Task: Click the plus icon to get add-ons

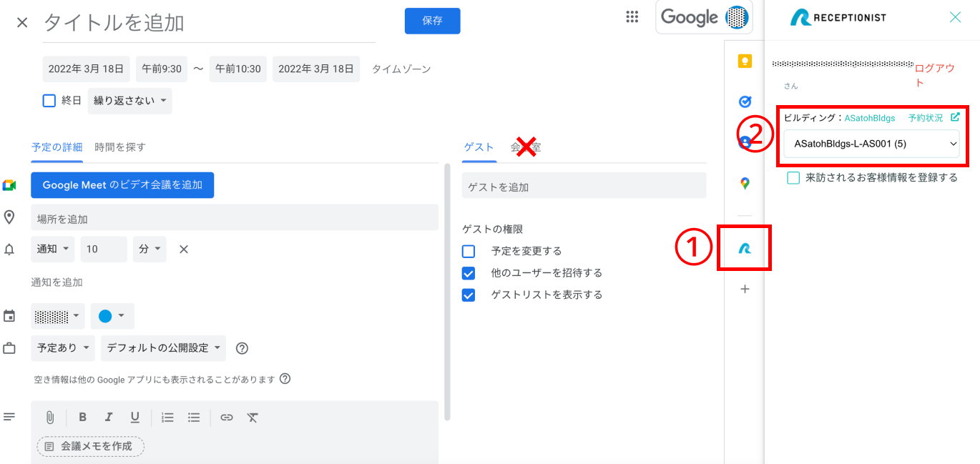Action: [x=745, y=290]
